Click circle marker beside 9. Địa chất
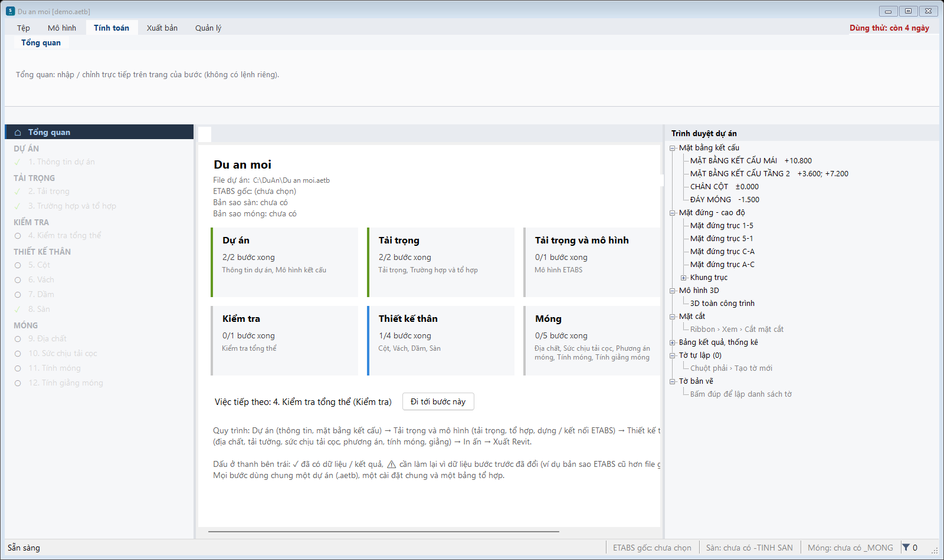944x560 pixels. [18, 339]
